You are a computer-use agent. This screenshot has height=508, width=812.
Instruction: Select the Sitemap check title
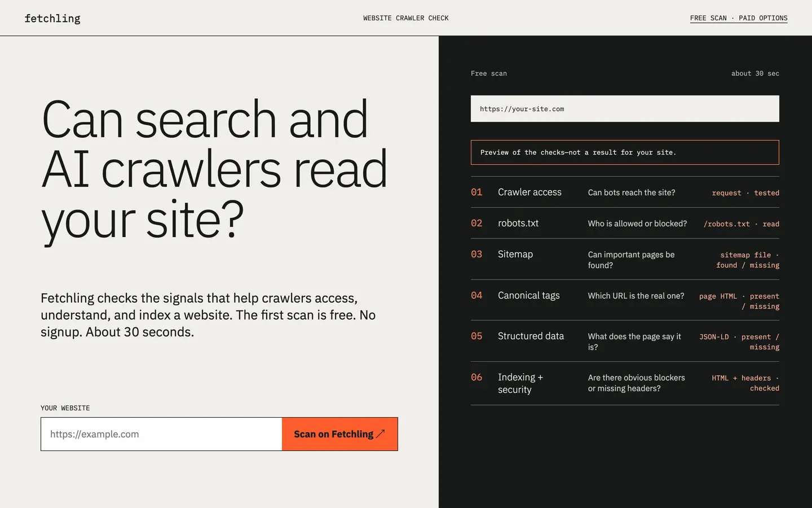515,255
